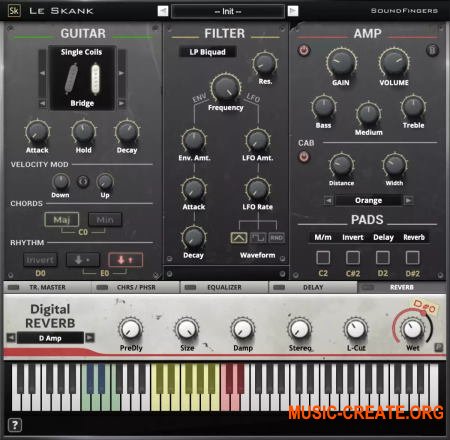Select next cabinet after Orange
450x440 pixels.
[408, 200]
